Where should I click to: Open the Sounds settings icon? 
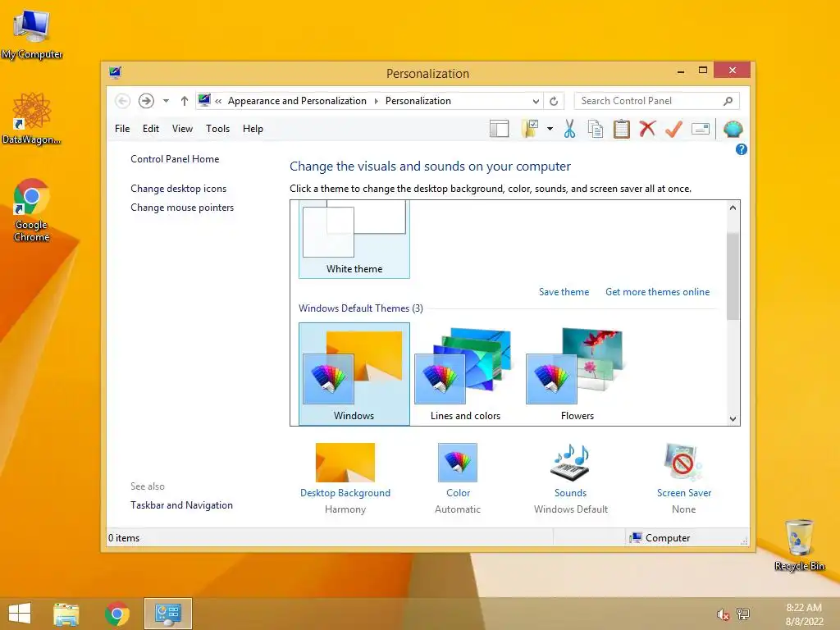click(x=571, y=462)
